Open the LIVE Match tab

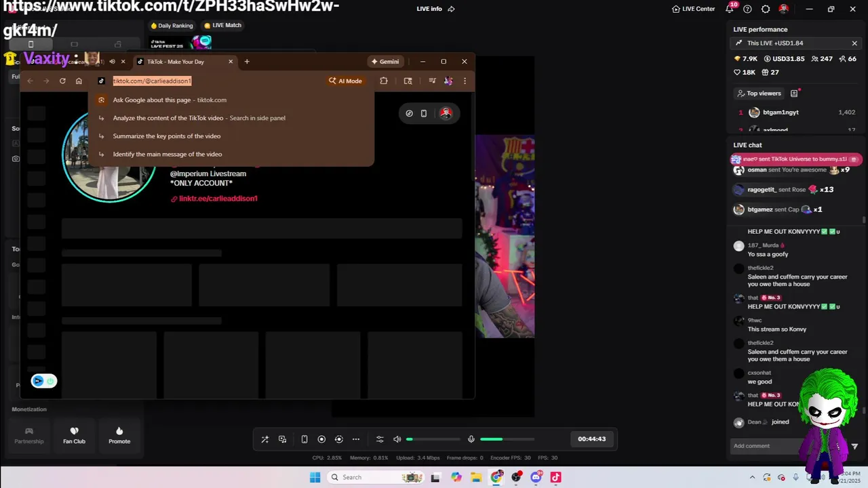point(222,26)
